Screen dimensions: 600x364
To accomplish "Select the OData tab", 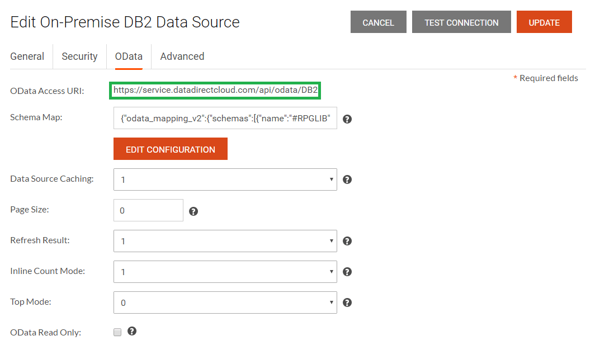I will 129,56.
